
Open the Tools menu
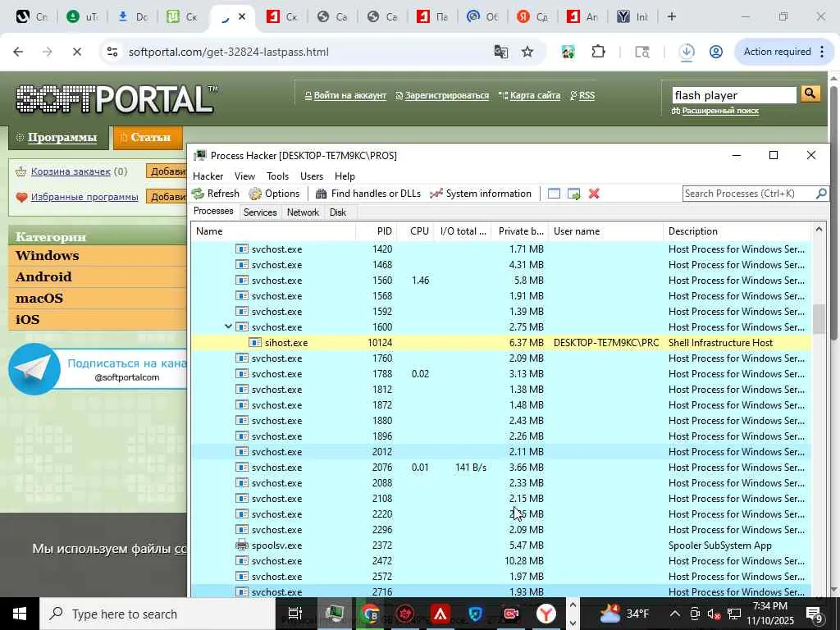click(277, 176)
